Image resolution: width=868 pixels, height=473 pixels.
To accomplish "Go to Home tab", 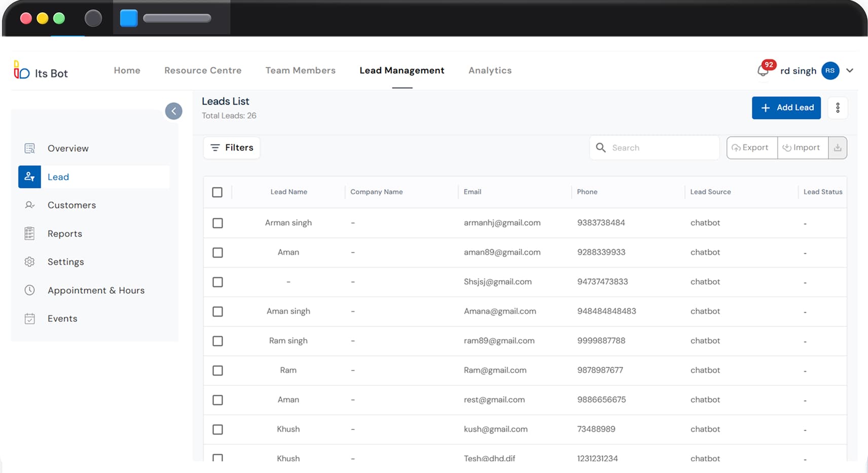I will click(x=127, y=71).
